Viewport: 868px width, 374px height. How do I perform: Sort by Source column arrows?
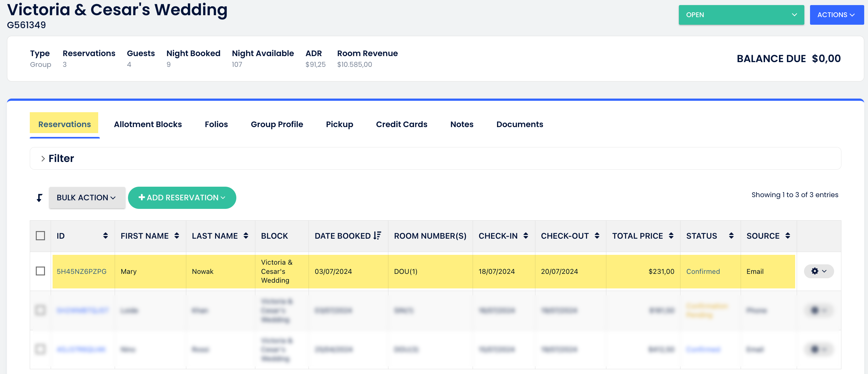788,236
